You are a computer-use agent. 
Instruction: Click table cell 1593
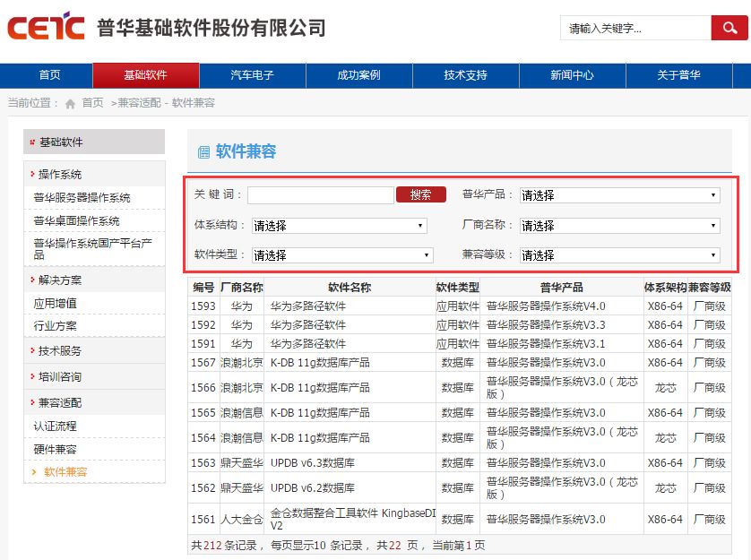[203, 306]
